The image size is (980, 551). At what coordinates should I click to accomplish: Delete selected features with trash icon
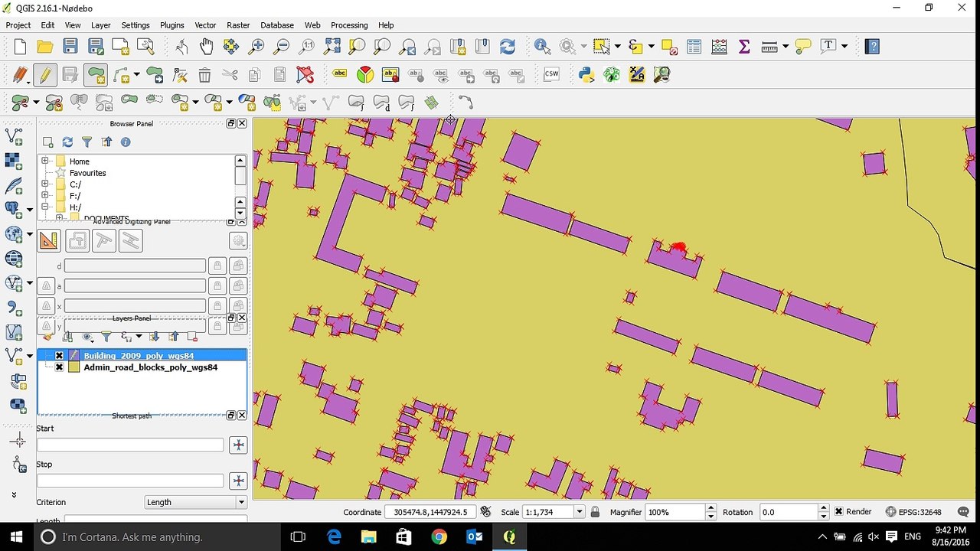pos(204,75)
